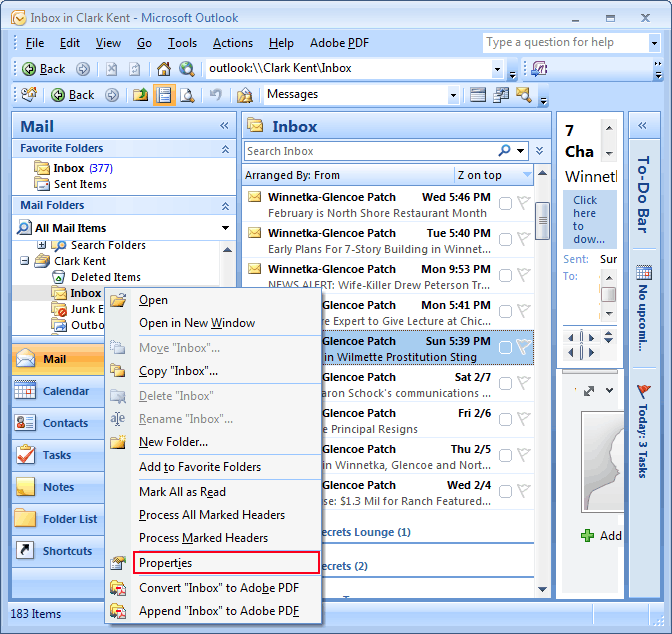Click the flag on Wed 5:46 PM message

(524, 202)
